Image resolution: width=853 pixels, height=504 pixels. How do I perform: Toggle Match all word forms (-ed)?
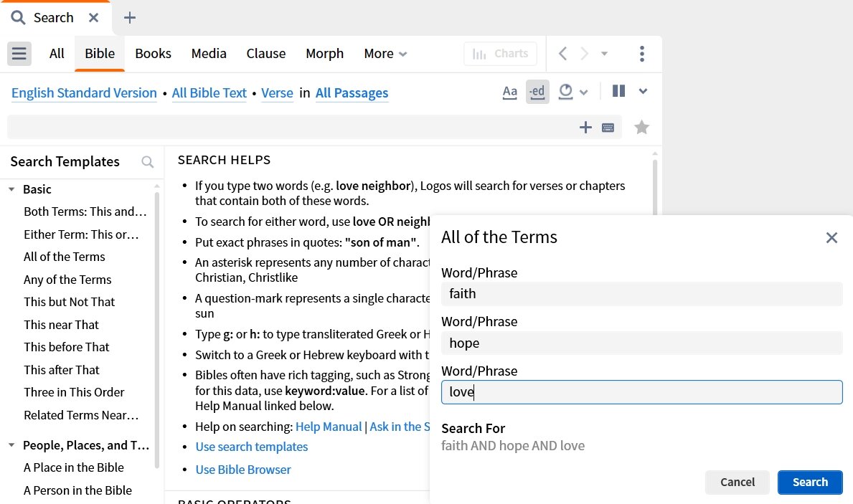click(x=537, y=92)
